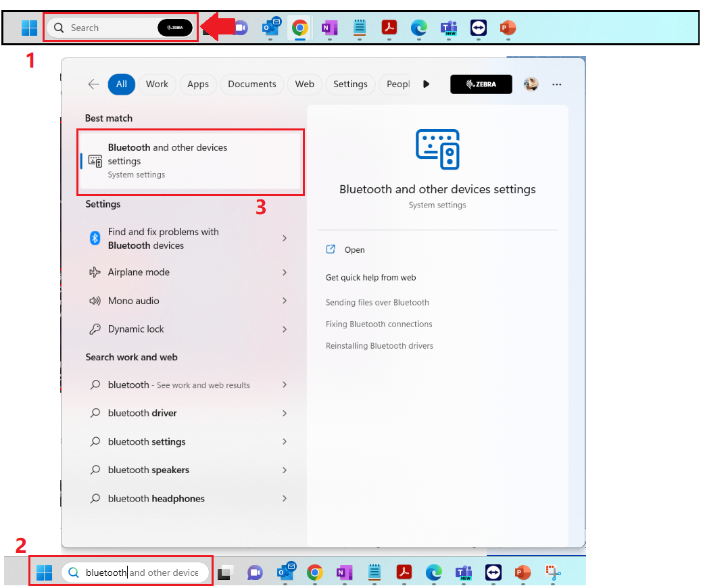The width and height of the screenshot is (701, 588).
Task: Expand the Dynamic lock result chevron
Action: point(285,329)
